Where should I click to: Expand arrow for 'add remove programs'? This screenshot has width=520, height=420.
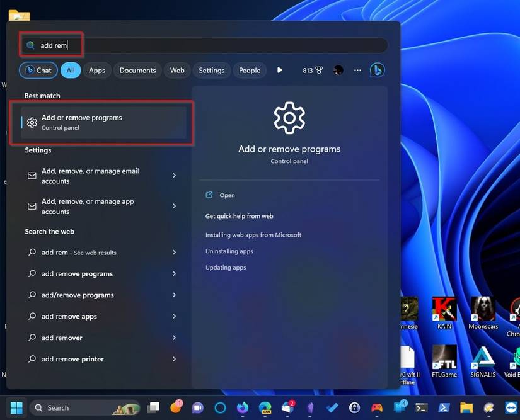pos(174,273)
